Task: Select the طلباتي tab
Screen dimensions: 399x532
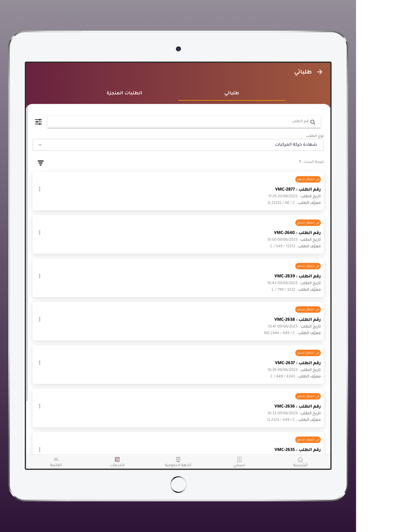Action: [x=232, y=93]
